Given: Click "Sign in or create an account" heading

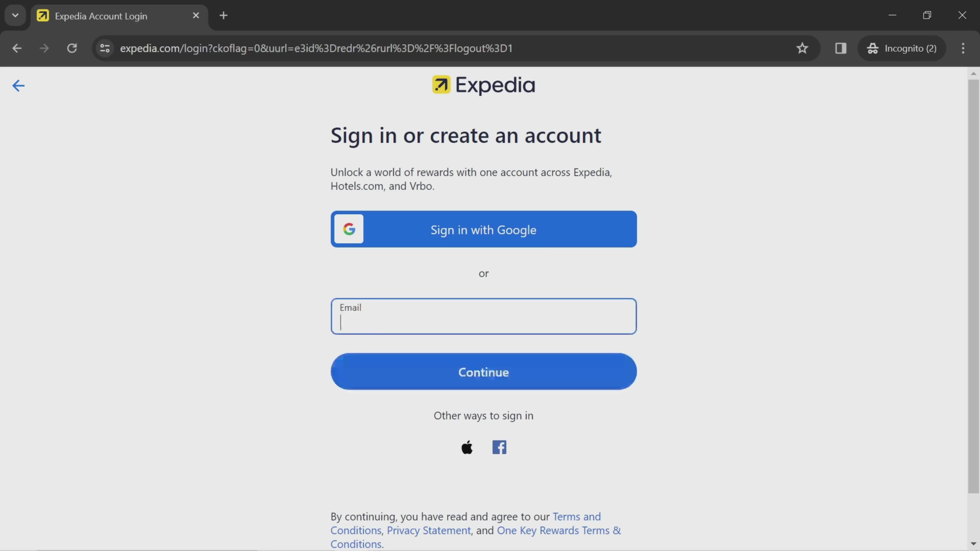Looking at the screenshot, I should coord(466,136).
